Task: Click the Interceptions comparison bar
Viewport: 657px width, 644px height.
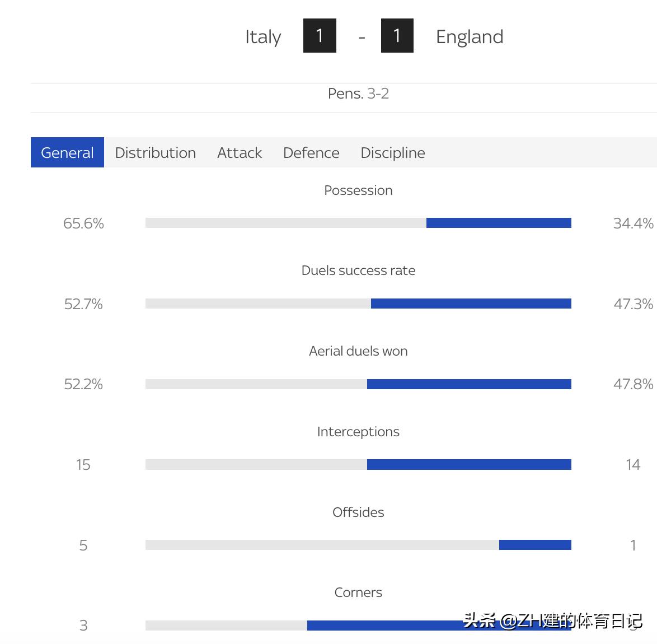Action: click(x=358, y=464)
